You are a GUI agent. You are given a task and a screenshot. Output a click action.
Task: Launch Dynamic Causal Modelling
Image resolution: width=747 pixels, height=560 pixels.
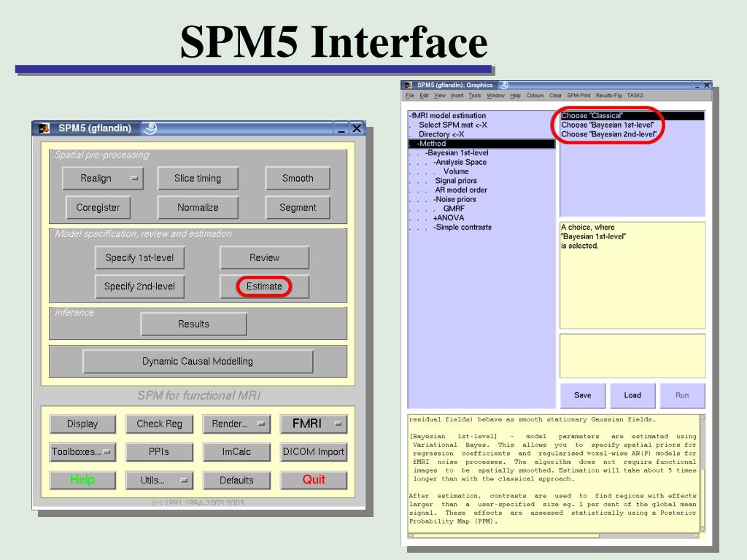[x=198, y=362]
